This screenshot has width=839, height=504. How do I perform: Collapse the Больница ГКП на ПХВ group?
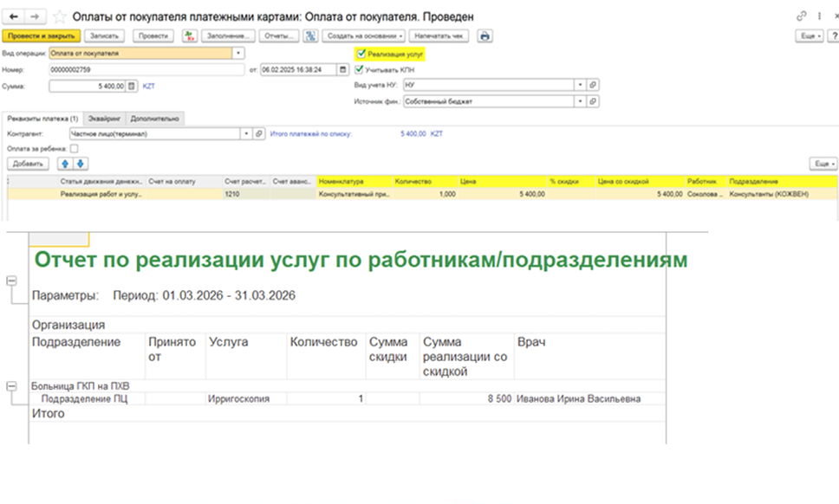(x=11, y=386)
